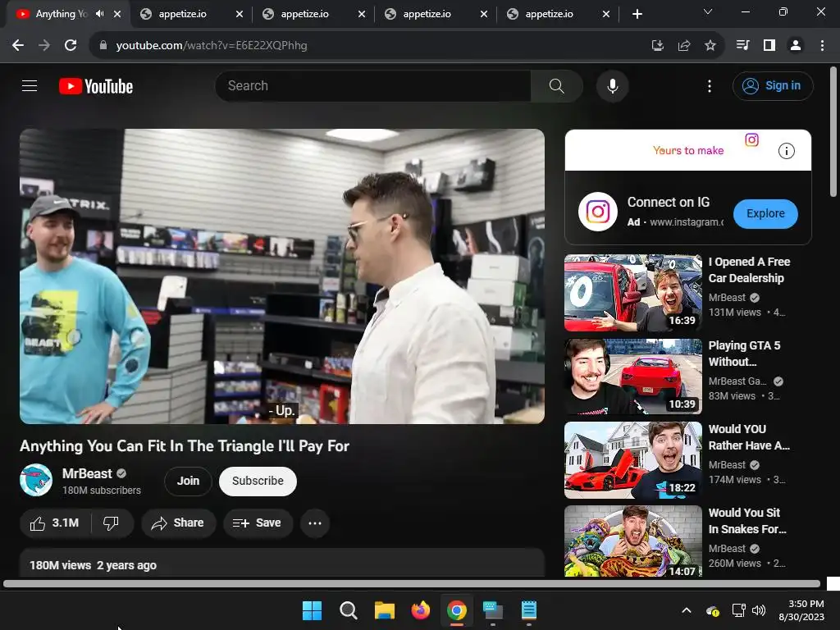Open the Windows Start menu
Image resolution: width=840 pixels, height=630 pixels.
pyautogui.click(x=312, y=610)
